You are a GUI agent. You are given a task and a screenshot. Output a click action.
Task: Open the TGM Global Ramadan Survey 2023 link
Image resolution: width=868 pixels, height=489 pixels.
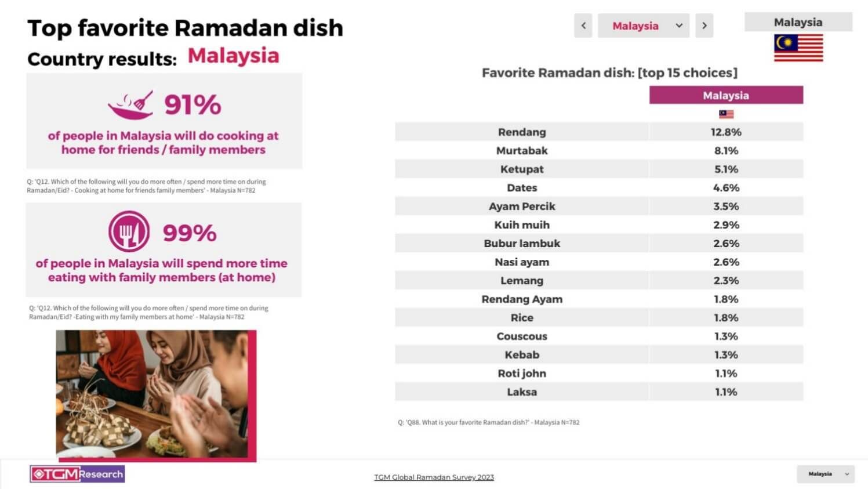(x=434, y=477)
